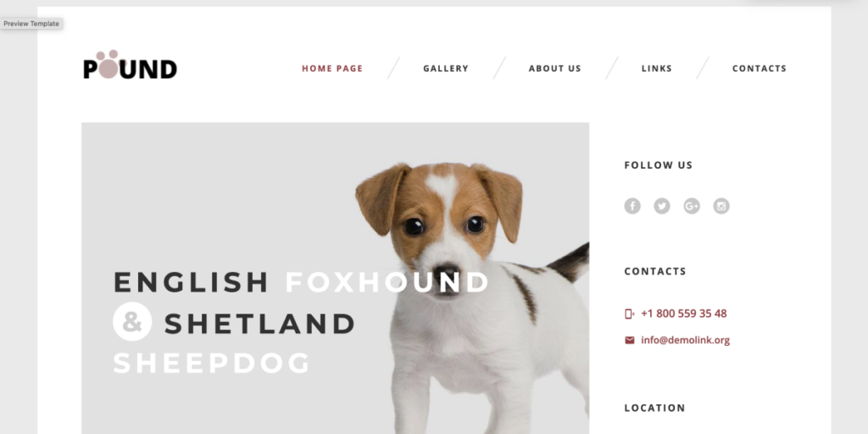Click the Preview Template tooltip label
Viewport: 868px width, 434px height.
coord(31,24)
